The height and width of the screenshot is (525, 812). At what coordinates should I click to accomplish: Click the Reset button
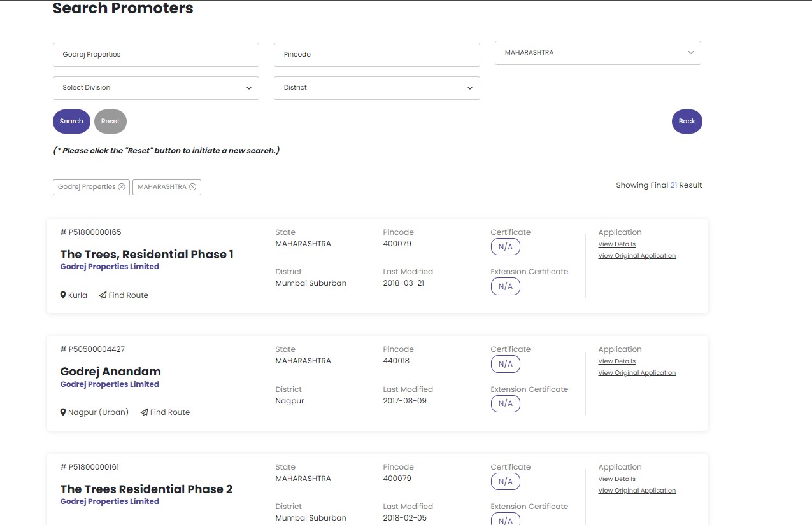coord(110,122)
